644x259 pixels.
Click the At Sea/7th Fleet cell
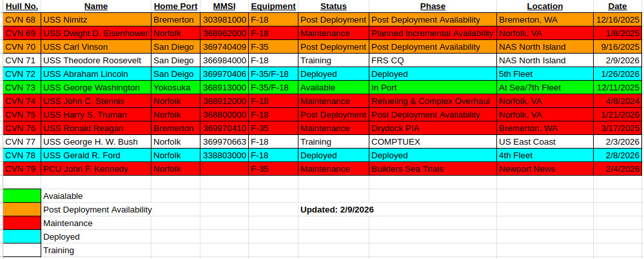coord(545,88)
